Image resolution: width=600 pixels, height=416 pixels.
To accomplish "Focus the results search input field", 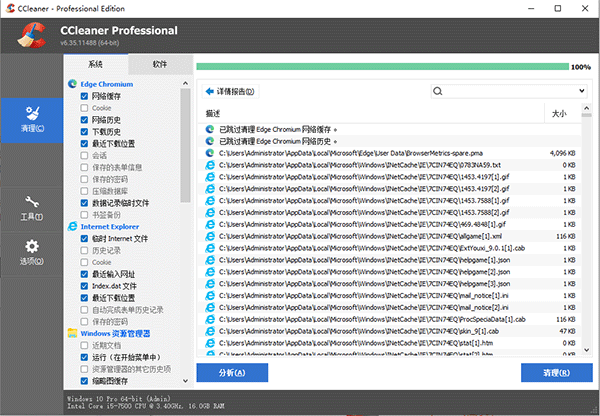I will click(x=509, y=91).
